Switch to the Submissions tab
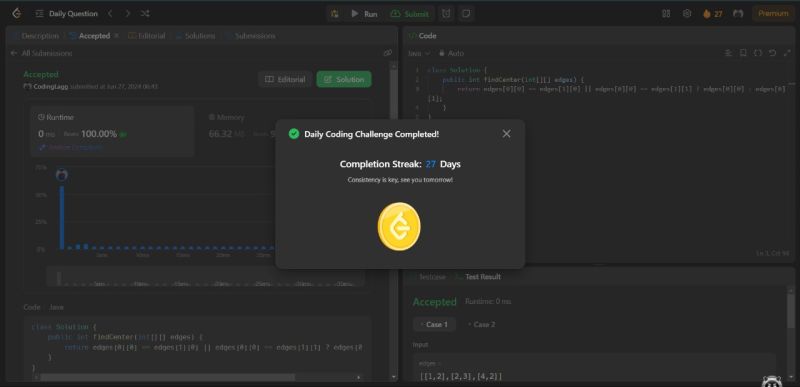Screen dimensions: 800x387 251,36
